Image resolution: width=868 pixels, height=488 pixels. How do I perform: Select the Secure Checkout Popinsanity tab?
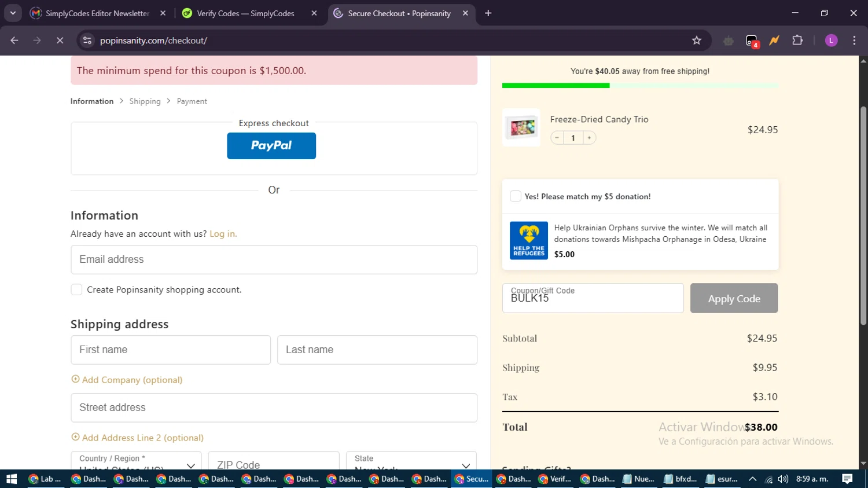click(x=399, y=13)
